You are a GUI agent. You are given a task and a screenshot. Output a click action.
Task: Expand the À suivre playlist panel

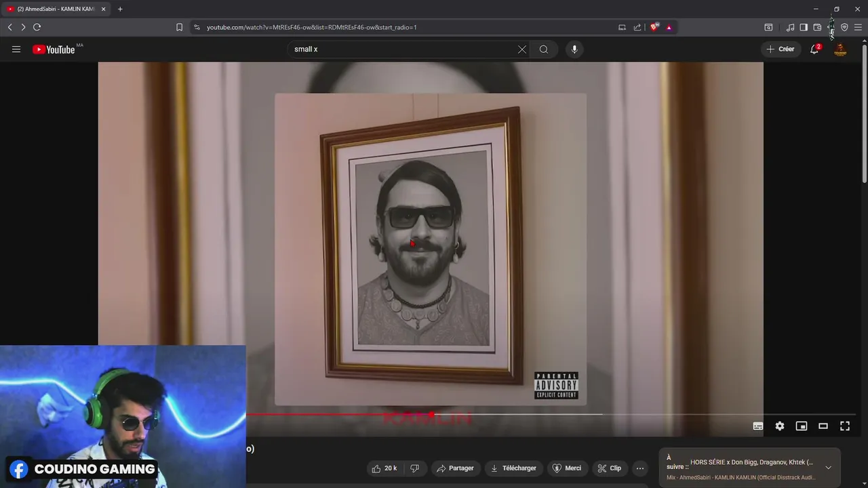[x=828, y=468]
